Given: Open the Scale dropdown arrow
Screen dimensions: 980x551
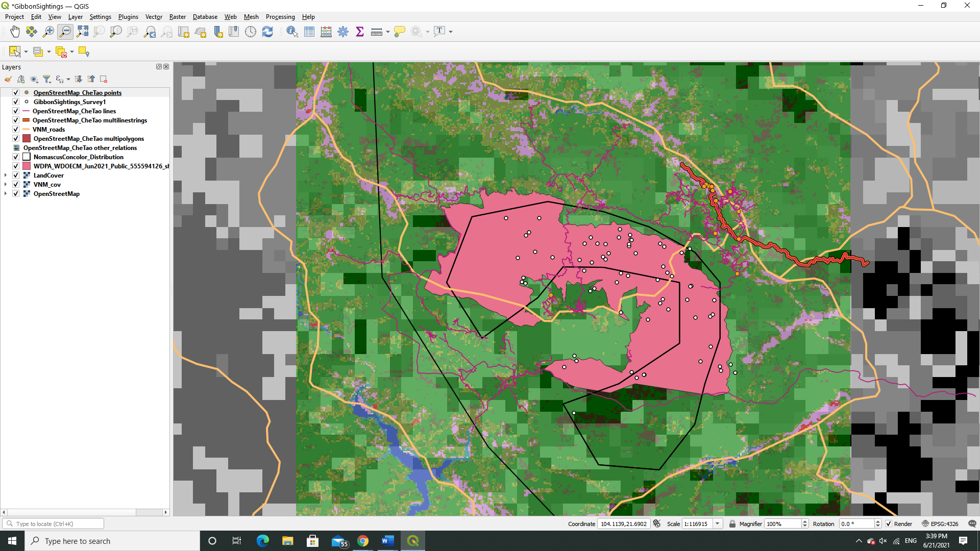Looking at the screenshot, I should (718, 524).
